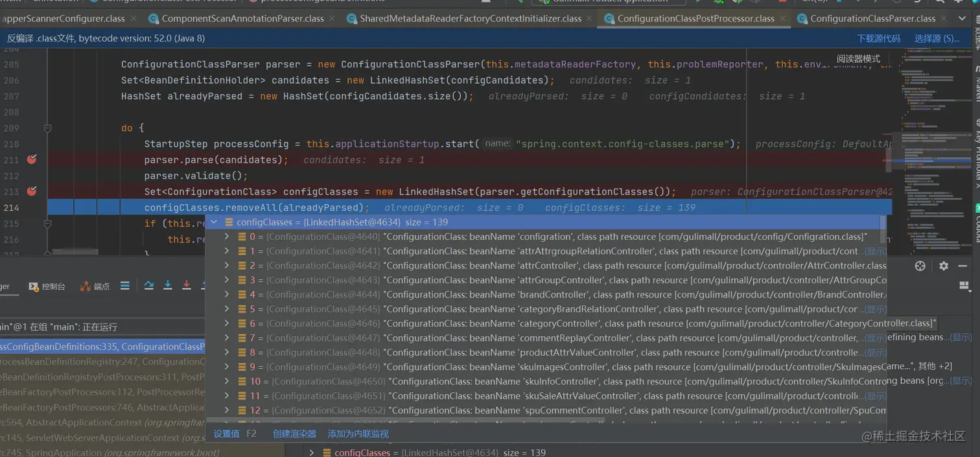Select frame at AbstractApplicationContext:564
The height and width of the screenshot is (457, 980).
point(102,422)
